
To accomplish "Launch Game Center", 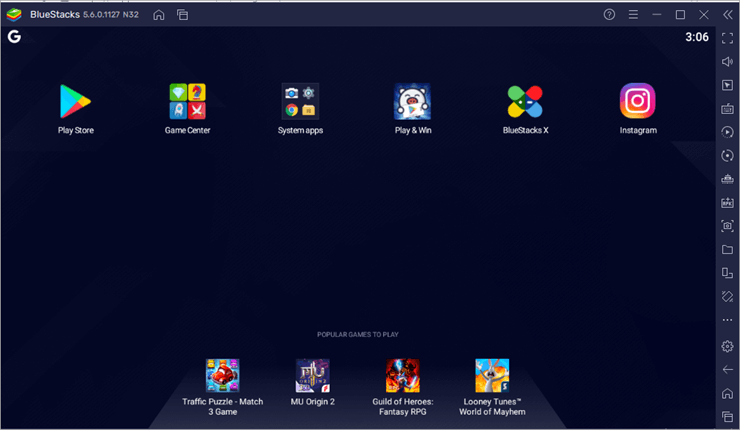I will click(187, 101).
